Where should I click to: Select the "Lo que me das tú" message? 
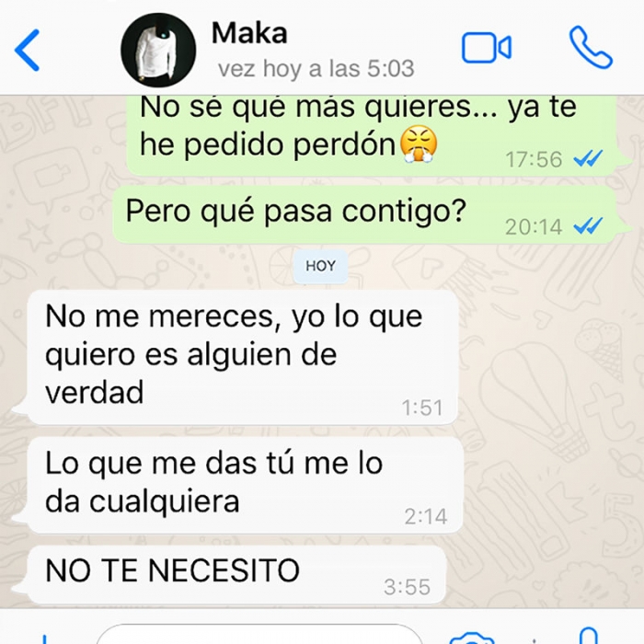pos(246,485)
